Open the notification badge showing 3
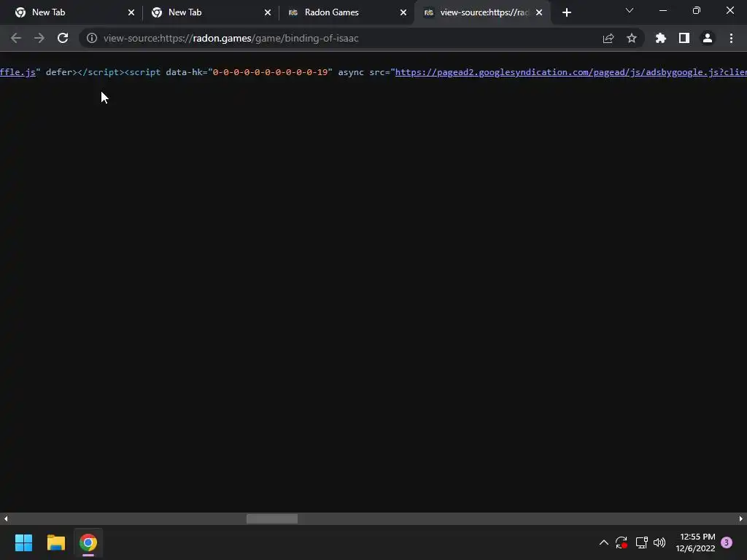 [727, 542]
